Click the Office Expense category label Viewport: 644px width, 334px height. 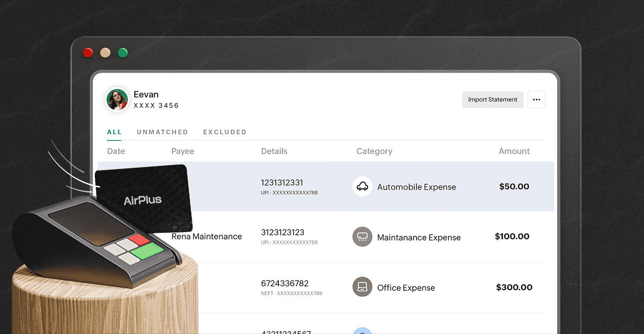[x=406, y=288]
